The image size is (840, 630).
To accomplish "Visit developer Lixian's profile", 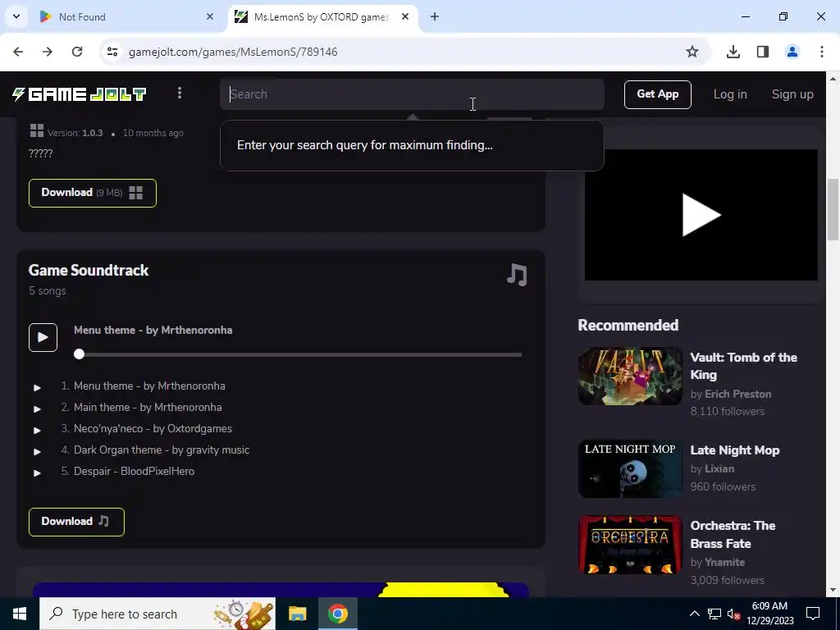I will coord(719,468).
